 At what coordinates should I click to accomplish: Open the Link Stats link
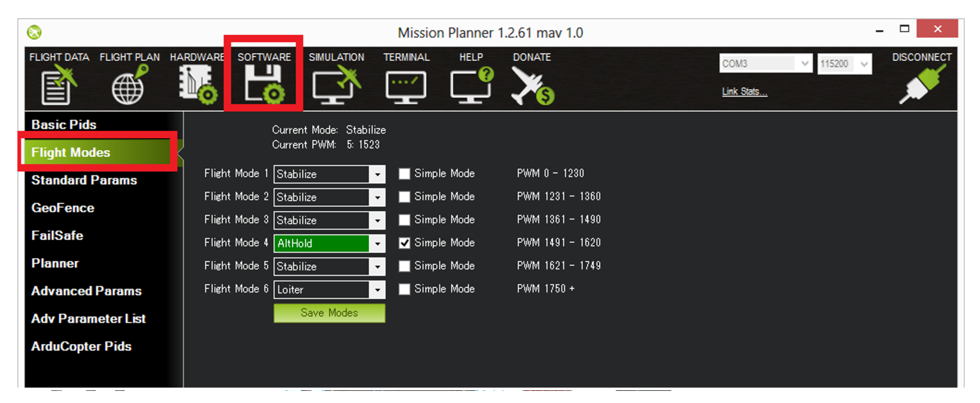pos(744,91)
